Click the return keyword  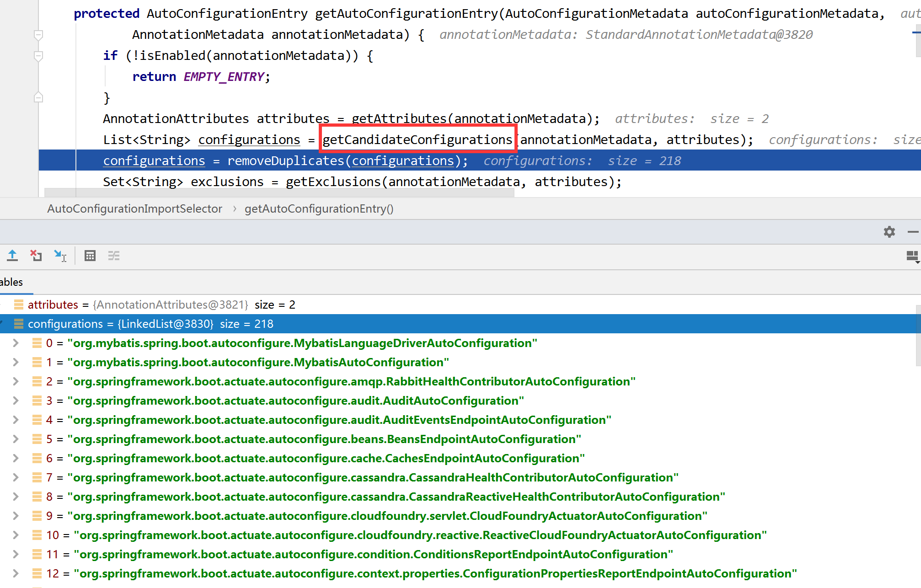(x=154, y=77)
